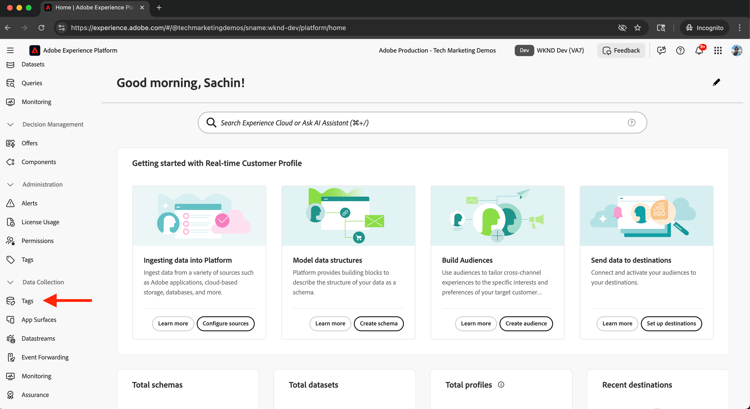
Task: Click the Adobe Production - Tech Marketing Demos text
Action: point(437,50)
